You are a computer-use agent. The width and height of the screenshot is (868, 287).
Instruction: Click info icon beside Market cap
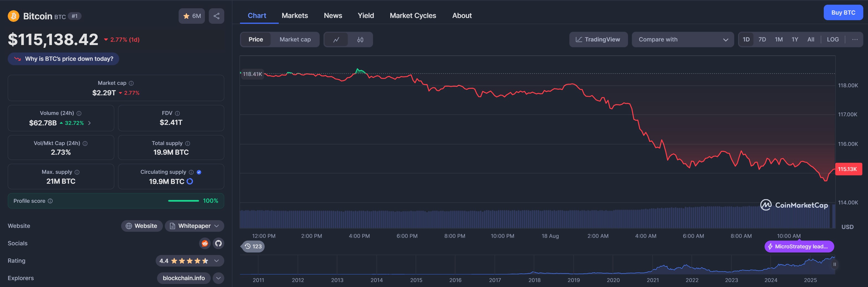coord(131,83)
